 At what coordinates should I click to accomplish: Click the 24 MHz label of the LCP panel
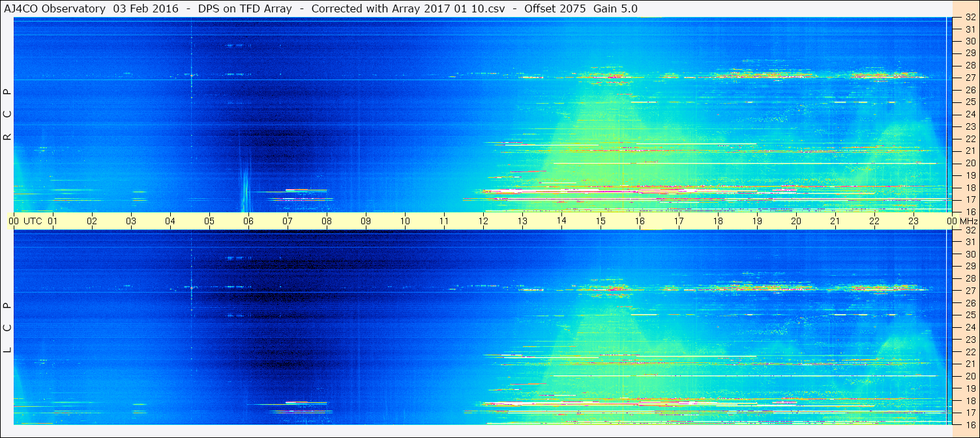(x=970, y=327)
